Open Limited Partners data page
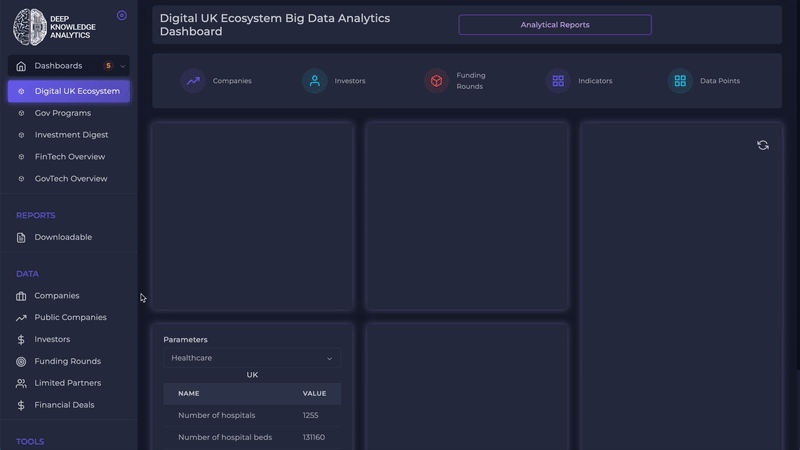This screenshot has height=450, width=800. (67, 383)
